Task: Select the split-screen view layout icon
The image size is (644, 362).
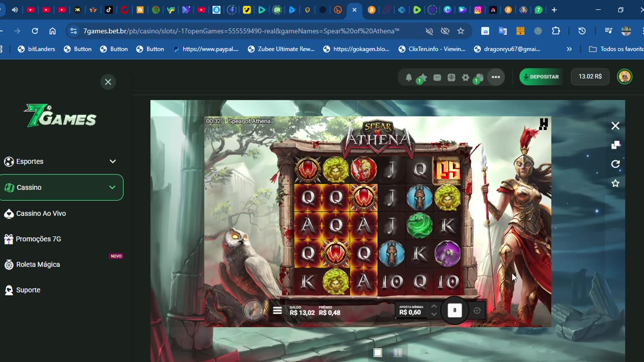Action: point(397,352)
